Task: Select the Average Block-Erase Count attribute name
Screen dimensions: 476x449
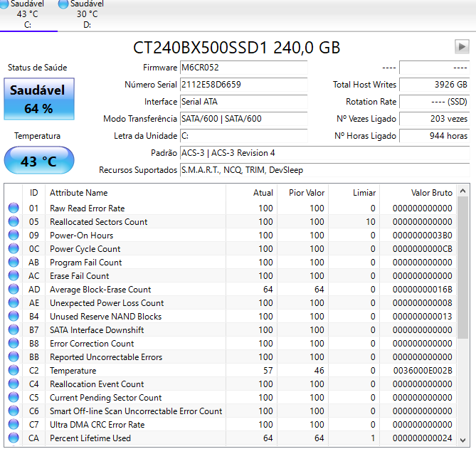Action: [100, 290]
